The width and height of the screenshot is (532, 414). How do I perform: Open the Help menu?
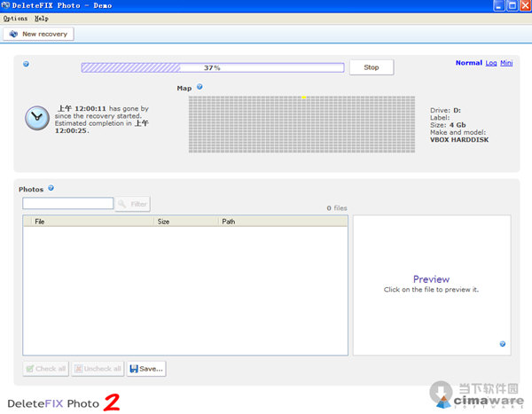pyautogui.click(x=42, y=19)
